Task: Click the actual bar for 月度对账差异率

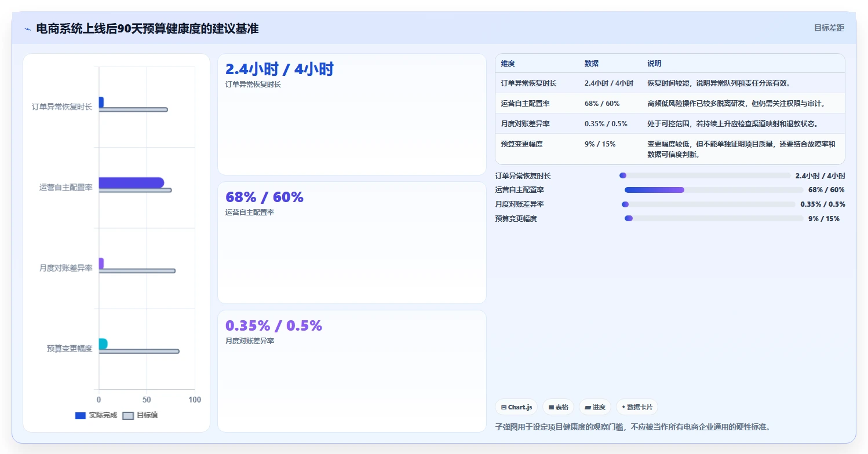Action: pyautogui.click(x=101, y=263)
